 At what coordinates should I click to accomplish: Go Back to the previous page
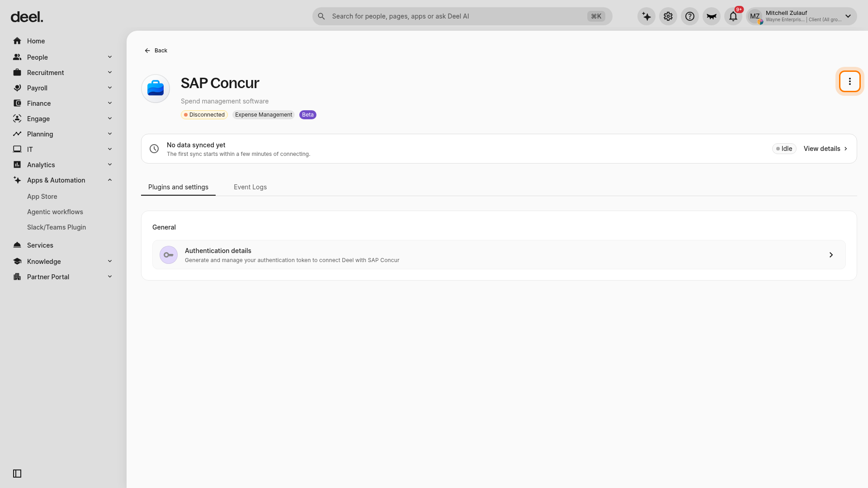156,51
